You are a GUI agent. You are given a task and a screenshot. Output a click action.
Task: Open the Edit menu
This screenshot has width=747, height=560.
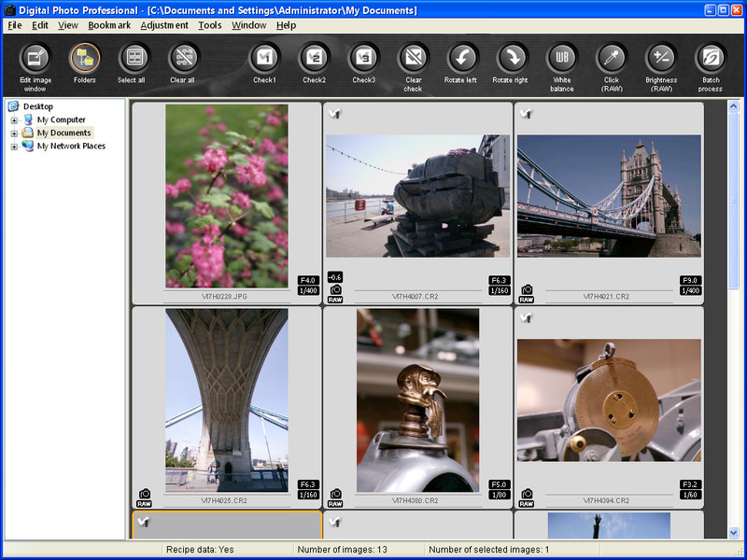(x=40, y=25)
